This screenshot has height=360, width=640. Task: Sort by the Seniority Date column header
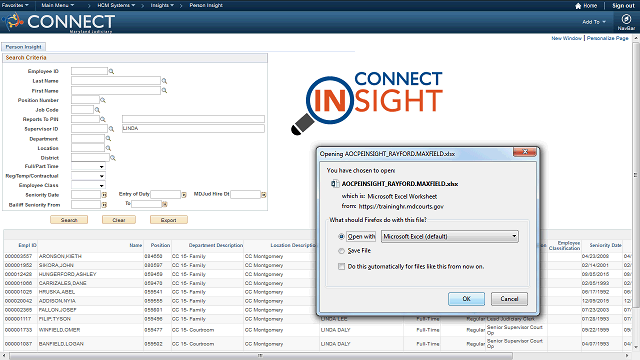pos(605,245)
